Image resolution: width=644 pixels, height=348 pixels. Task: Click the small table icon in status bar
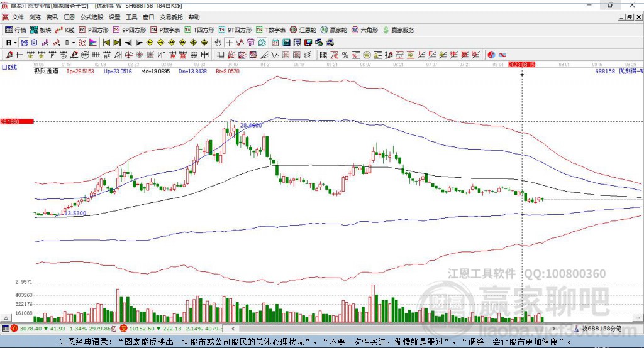click(5, 329)
